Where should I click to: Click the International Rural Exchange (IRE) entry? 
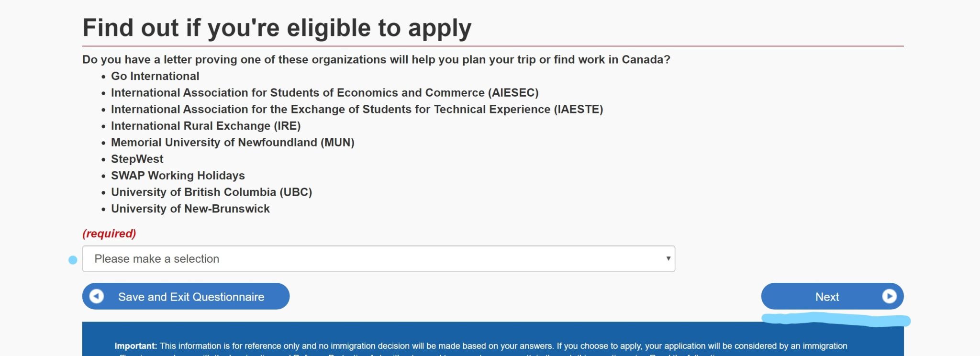(206, 126)
